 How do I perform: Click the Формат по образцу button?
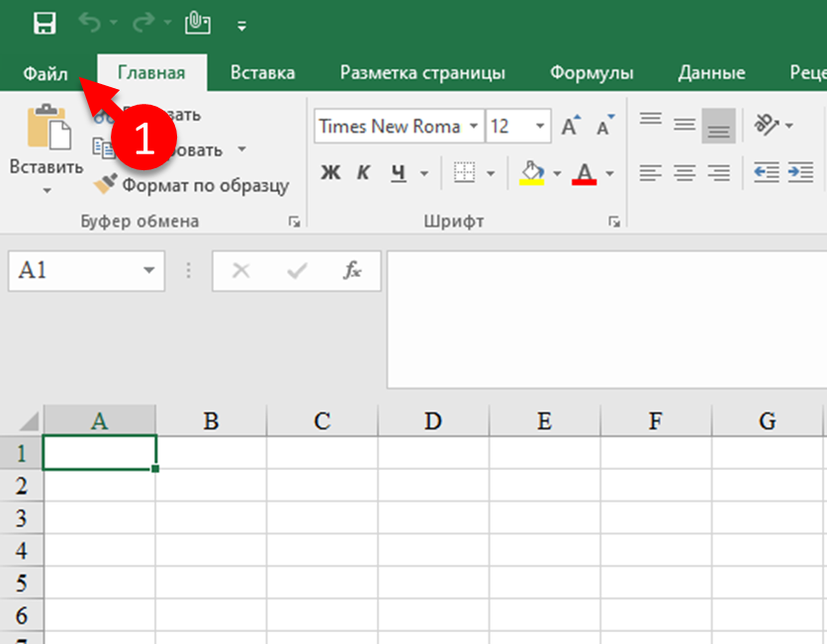192,185
